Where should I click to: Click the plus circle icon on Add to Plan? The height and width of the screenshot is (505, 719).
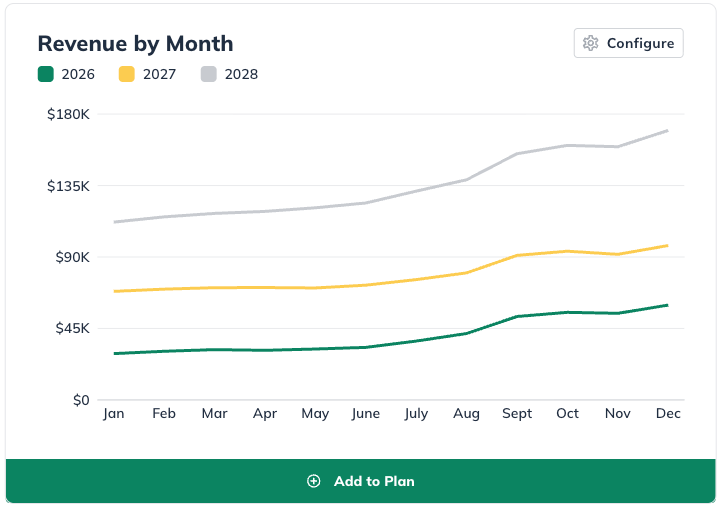(314, 481)
